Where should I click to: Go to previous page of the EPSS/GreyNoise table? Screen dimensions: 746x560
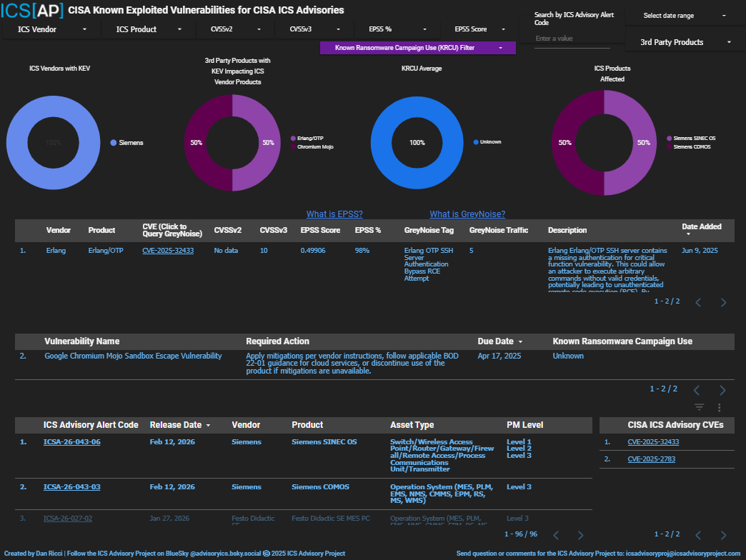[698, 302]
